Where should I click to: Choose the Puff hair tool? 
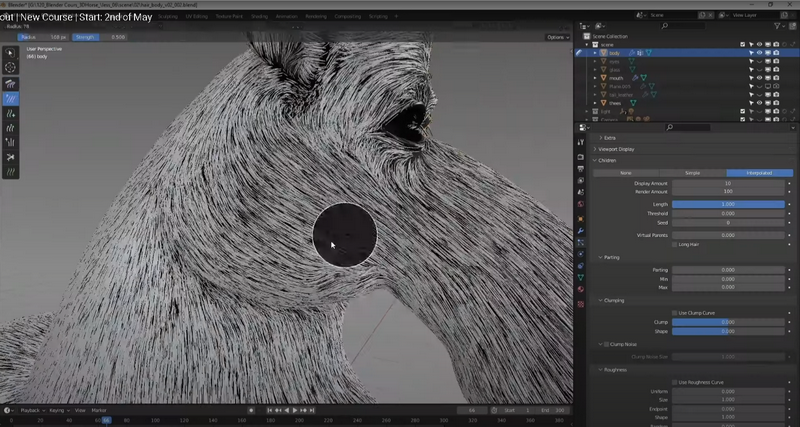pos(10,142)
